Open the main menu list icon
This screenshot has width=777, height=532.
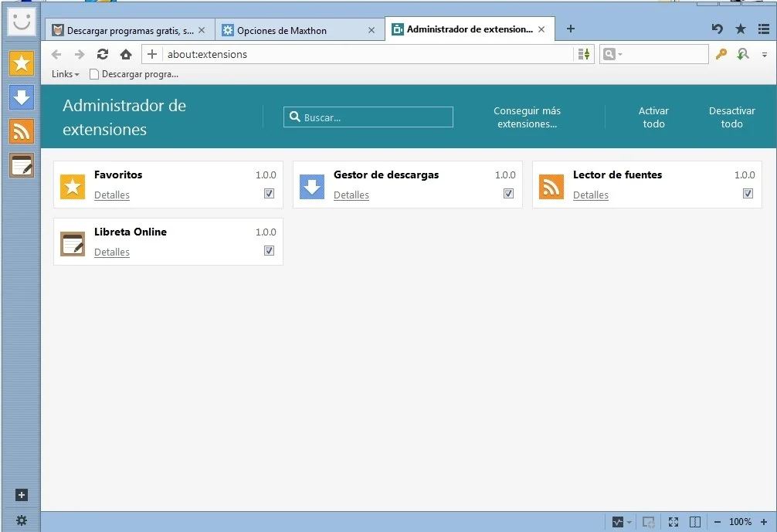[x=764, y=29]
